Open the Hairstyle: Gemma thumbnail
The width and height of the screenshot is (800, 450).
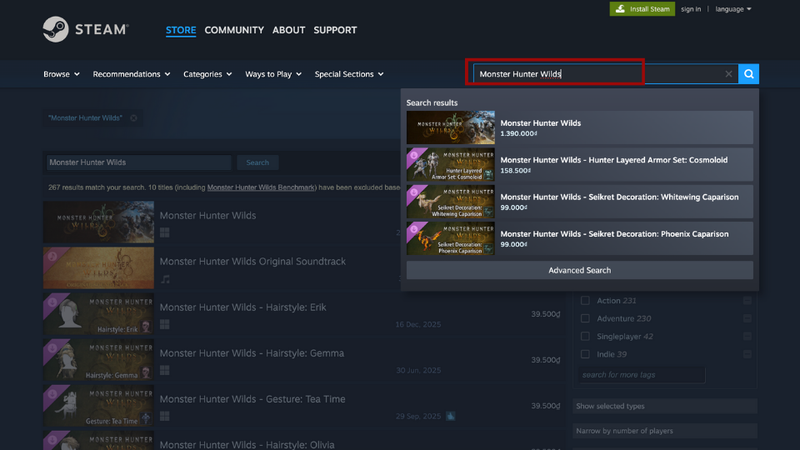tap(98, 360)
